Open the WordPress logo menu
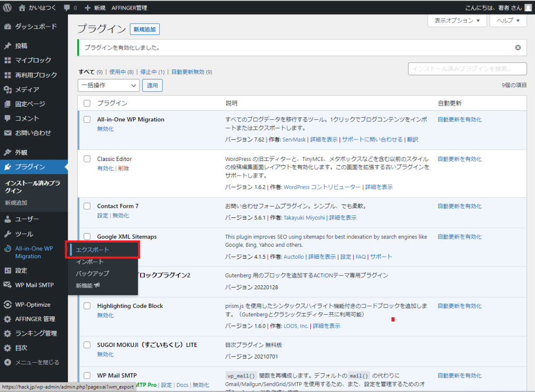The image size is (535, 392). pos(7,7)
